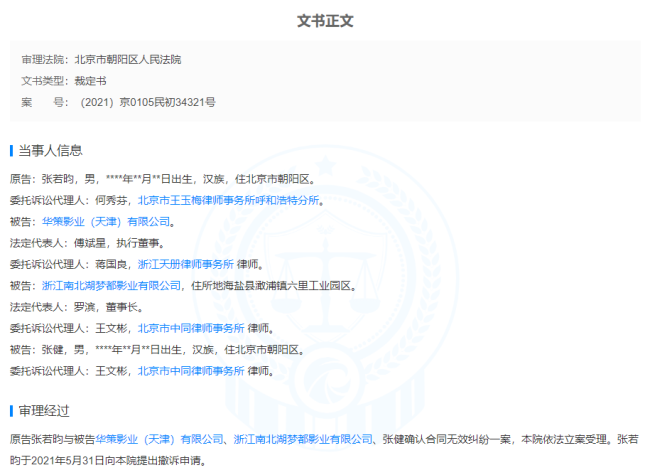Open 北京市王玉梅律师事务所呼和浩特分所 link
This screenshot has height=475, width=650.
point(242,200)
